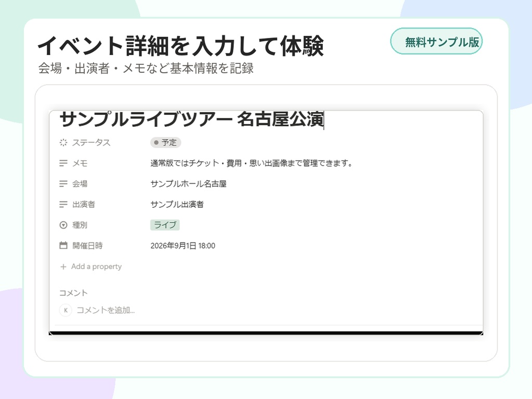This screenshot has width=532, height=399.
Task: Click the 会場 property label
Action: pos(79,183)
